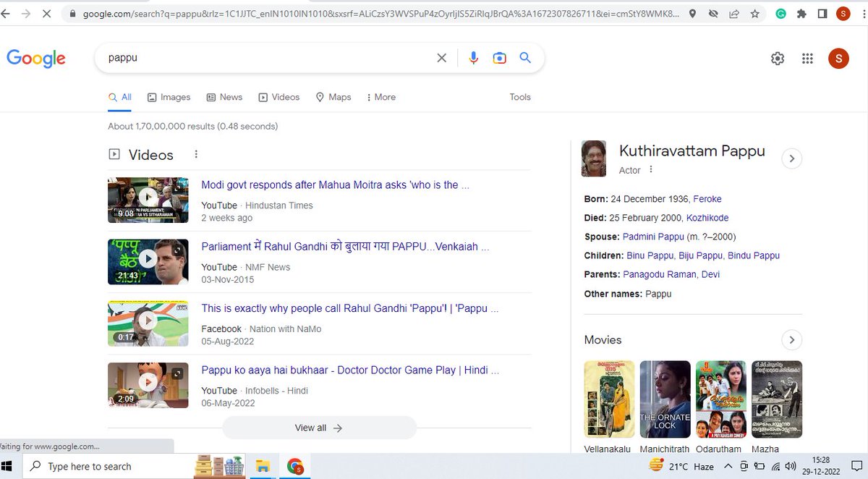
Task: Select the All results tab
Action: (x=120, y=97)
